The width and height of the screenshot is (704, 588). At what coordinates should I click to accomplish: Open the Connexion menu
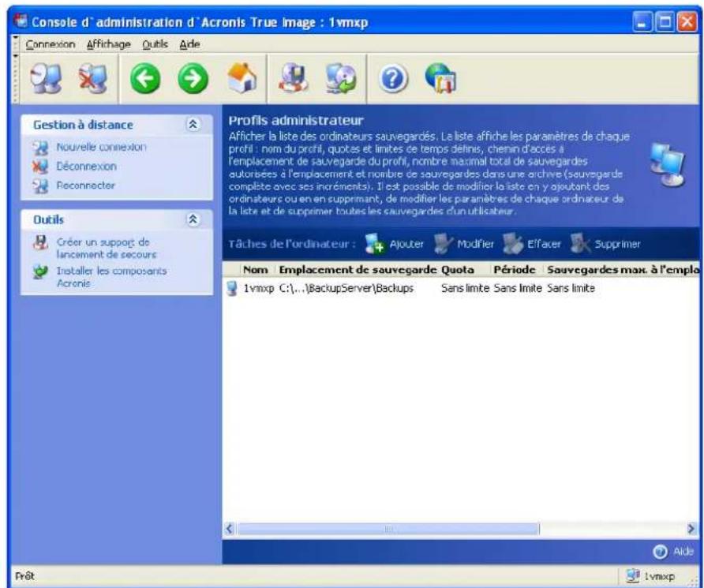51,44
